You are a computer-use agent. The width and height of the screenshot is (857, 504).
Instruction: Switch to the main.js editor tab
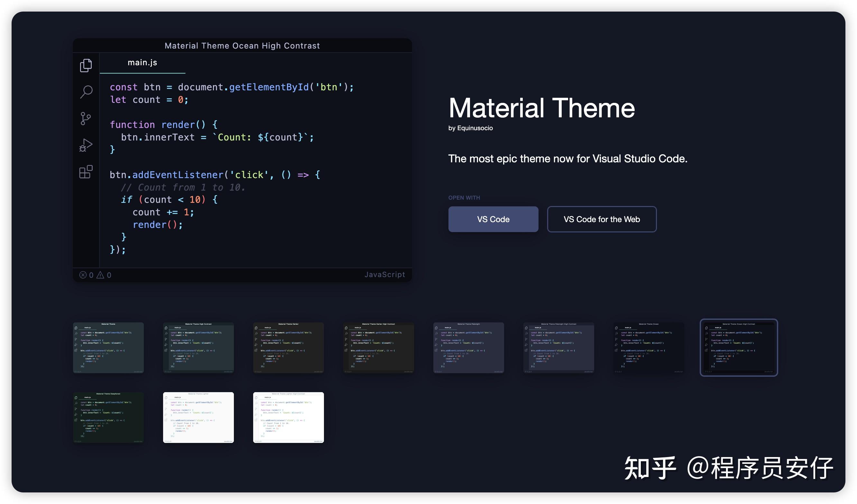(142, 63)
